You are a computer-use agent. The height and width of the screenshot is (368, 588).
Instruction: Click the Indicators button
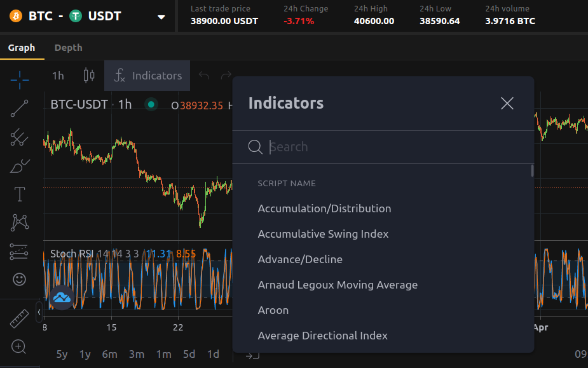[147, 75]
